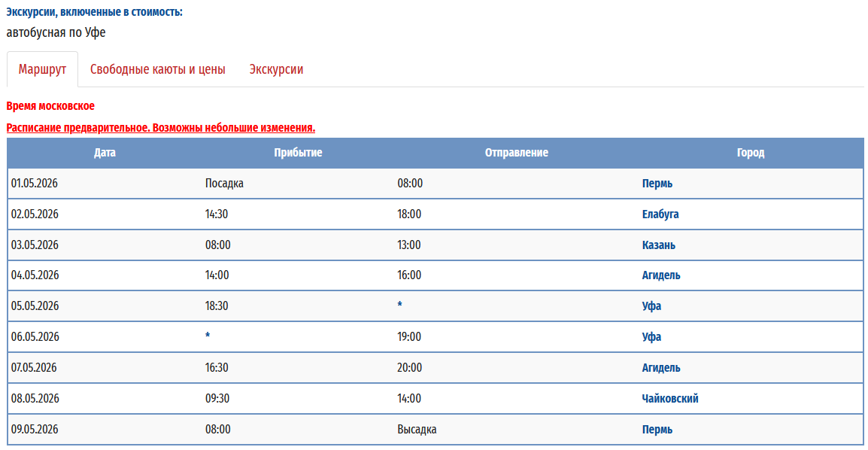This screenshot has width=868, height=450.
Task: Open Уфа link in the 05.05.2026 row
Action: (651, 306)
